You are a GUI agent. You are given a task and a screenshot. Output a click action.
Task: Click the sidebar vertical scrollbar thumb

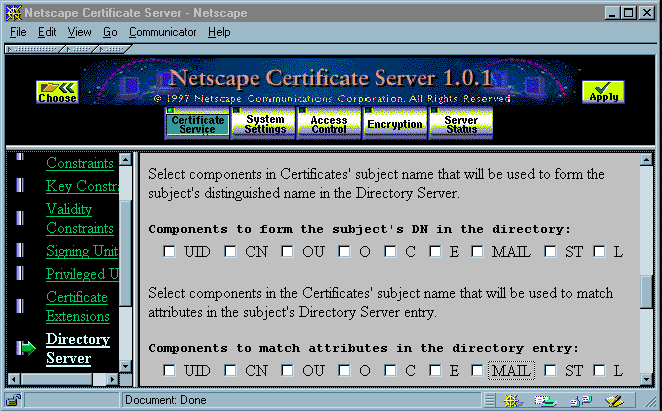coord(125,253)
